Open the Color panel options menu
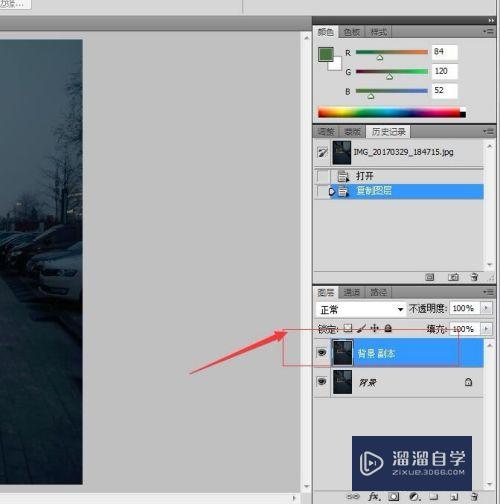Screen dimensions: 500x504 [x=488, y=31]
